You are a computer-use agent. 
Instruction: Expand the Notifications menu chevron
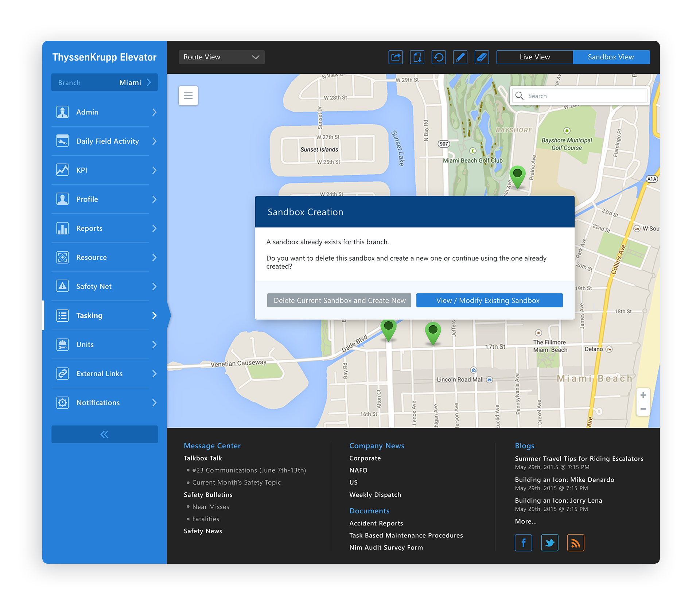click(154, 403)
